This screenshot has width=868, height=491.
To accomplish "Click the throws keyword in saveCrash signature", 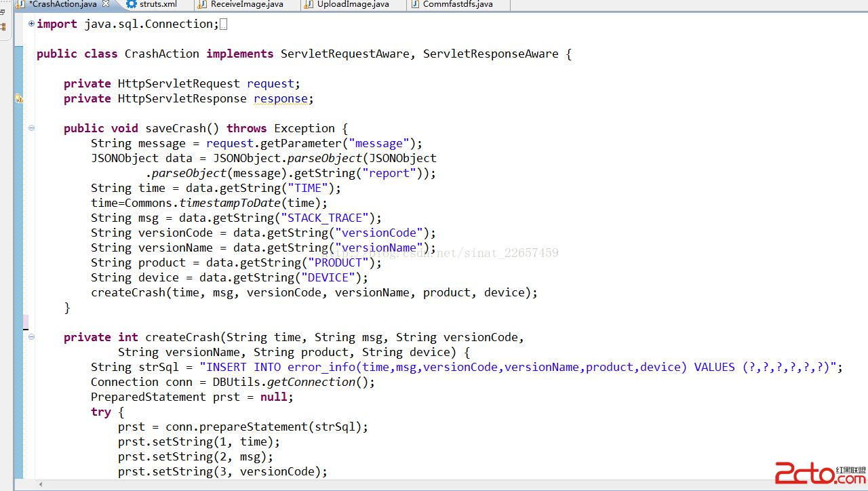I will [x=247, y=128].
